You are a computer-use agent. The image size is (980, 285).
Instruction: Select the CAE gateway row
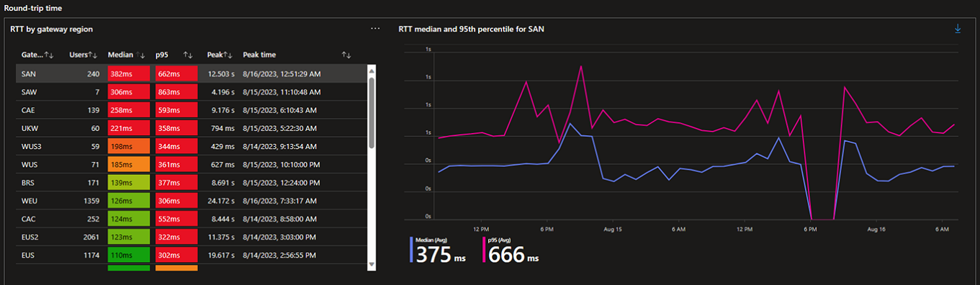pyautogui.click(x=191, y=110)
